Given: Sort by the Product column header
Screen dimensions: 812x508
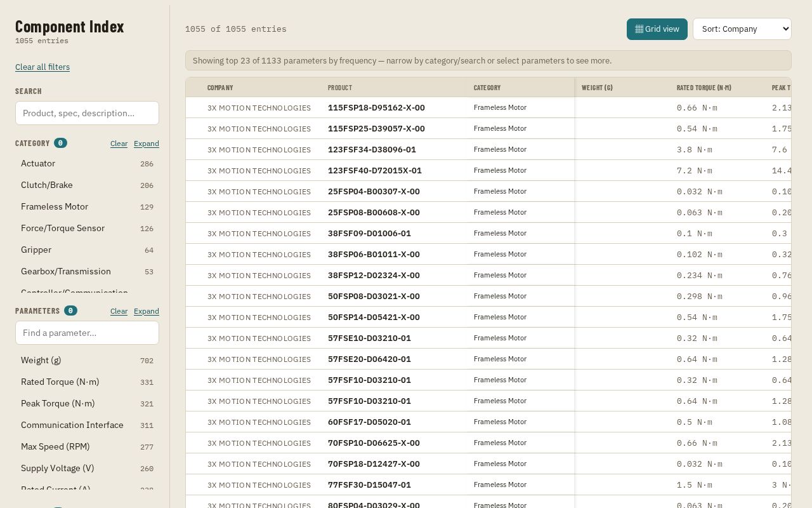Looking at the screenshot, I should (340, 88).
